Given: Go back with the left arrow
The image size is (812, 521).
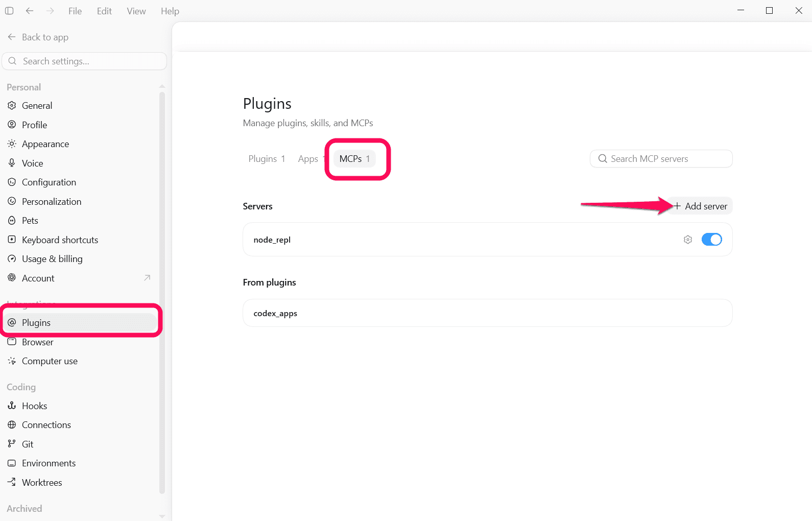Looking at the screenshot, I should pos(30,11).
